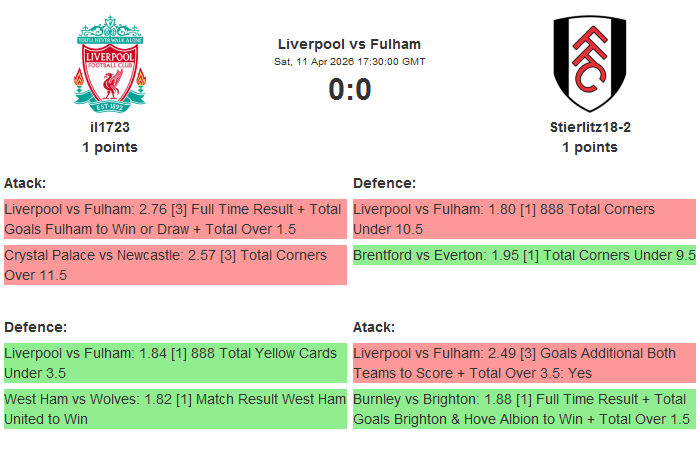Select Brentford vs Everton corners bet row

pos(523,255)
